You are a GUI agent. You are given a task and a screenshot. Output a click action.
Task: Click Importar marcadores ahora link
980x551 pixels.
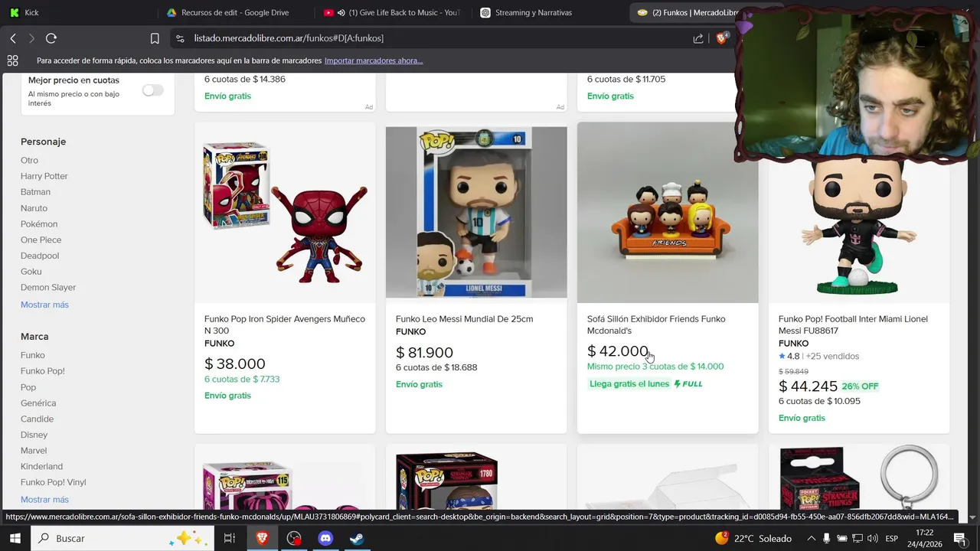pyautogui.click(x=374, y=60)
